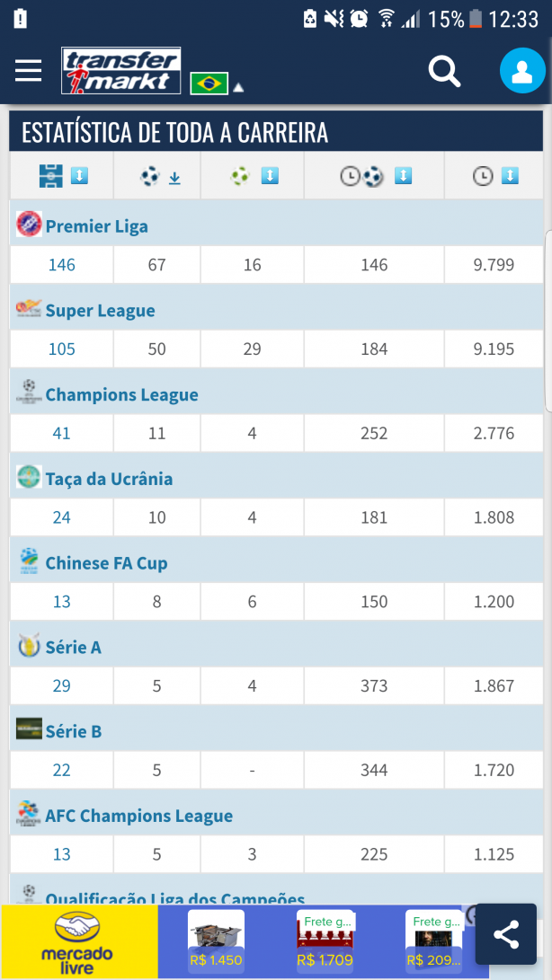Screen dimensions: 552x980
Task: Sort by goals scored column arrow
Action: [x=174, y=178]
